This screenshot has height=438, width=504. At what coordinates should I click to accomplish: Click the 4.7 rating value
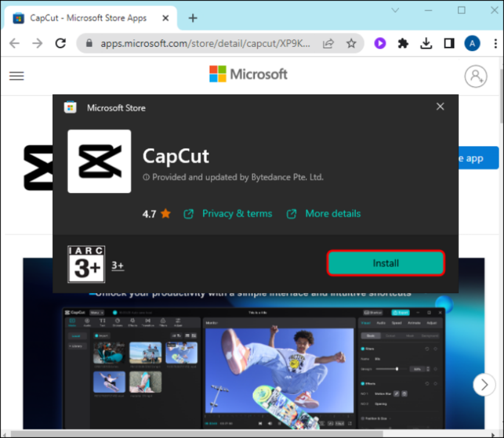[x=149, y=214]
